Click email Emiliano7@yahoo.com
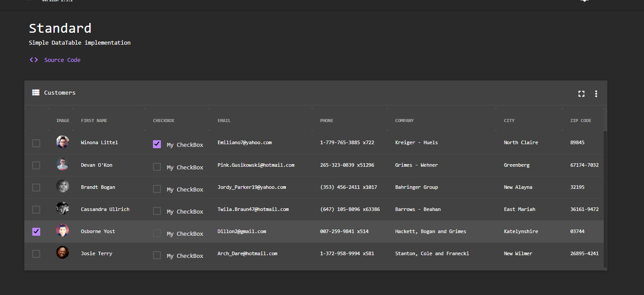 point(244,142)
